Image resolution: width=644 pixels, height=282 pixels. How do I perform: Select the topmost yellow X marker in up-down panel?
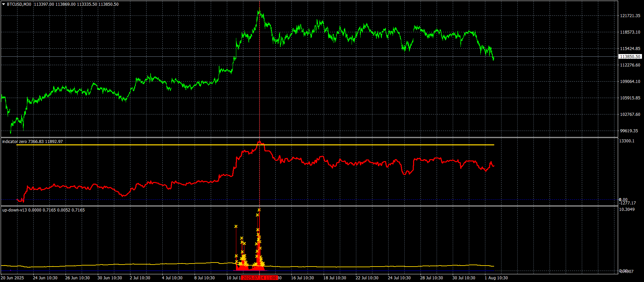259,210
